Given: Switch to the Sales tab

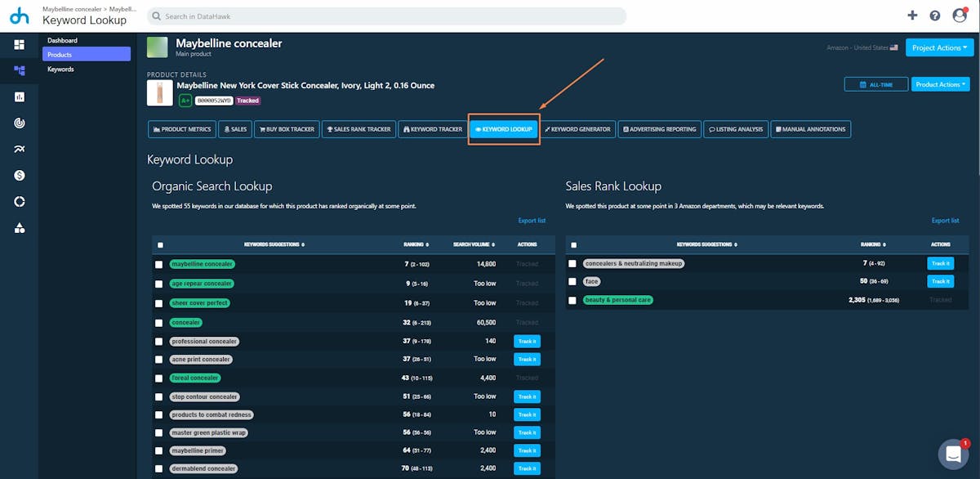Looking at the screenshot, I should point(234,129).
